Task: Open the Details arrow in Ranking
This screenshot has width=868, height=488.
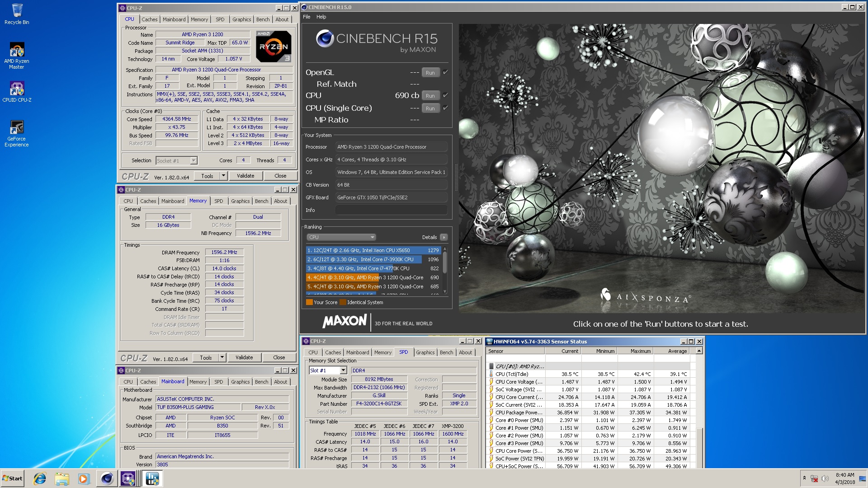Action: click(x=444, y=237)
